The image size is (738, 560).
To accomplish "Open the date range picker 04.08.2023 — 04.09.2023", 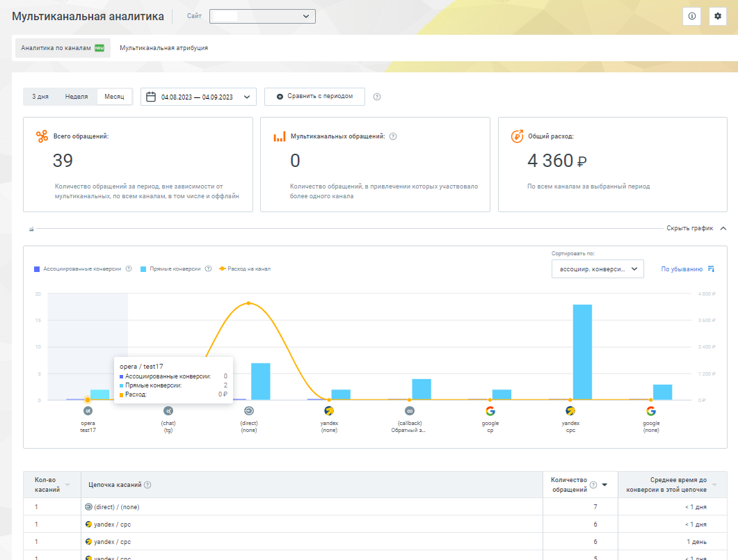I will click(x=198, y=97).
